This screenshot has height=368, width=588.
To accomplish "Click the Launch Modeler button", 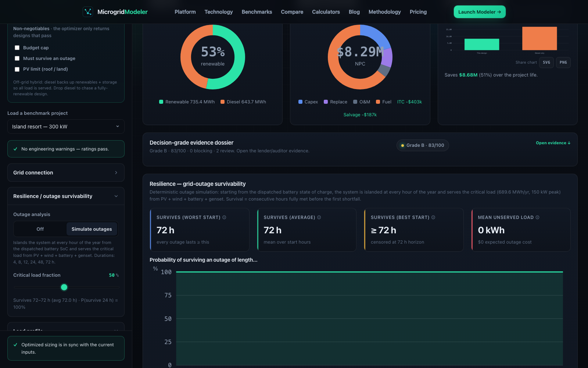I will click(x=480, y=12).
